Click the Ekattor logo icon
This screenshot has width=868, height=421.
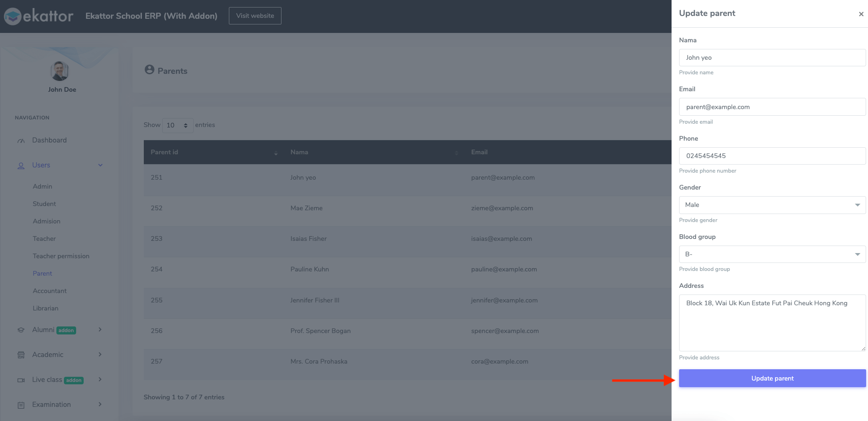tap(13, 16)
